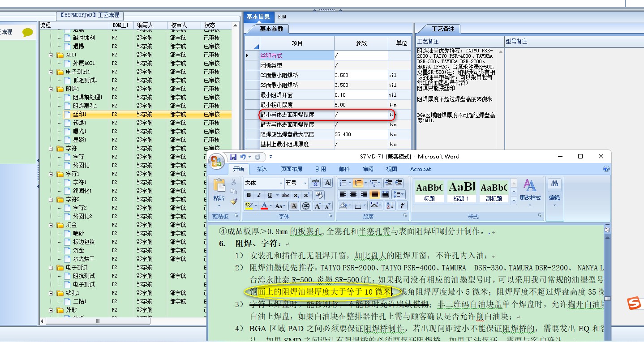Insert enclosed character
The image size is (644, 342).
(x=306, y=206)
